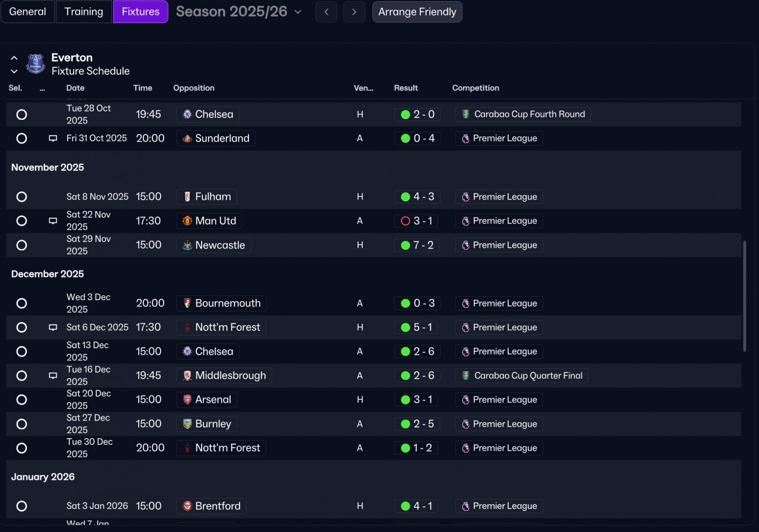Switch to the Training tab
The image size is (759, 532).
pos(84,12)
